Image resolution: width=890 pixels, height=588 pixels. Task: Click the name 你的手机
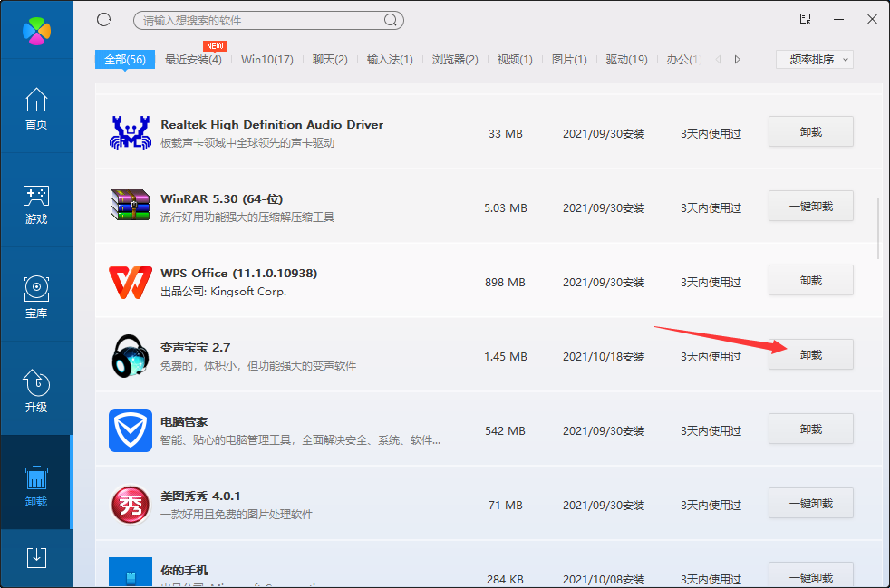[184, 571]
